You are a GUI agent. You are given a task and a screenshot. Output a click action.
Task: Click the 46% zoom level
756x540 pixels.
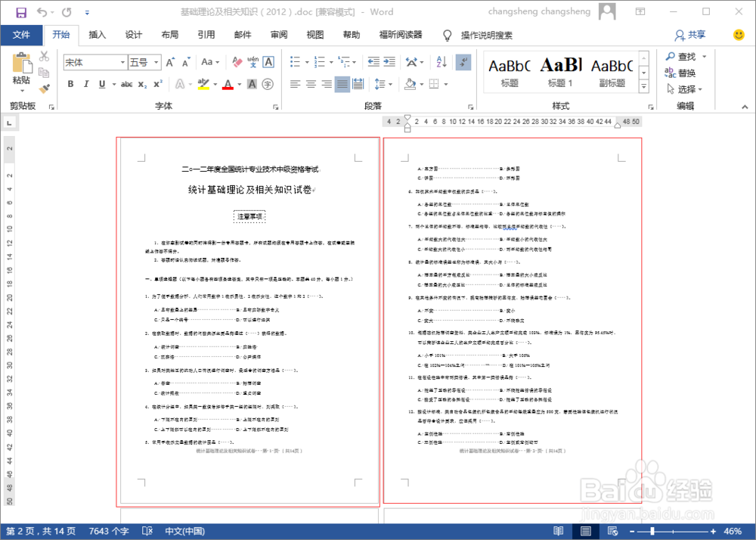(x=733, y=531)
